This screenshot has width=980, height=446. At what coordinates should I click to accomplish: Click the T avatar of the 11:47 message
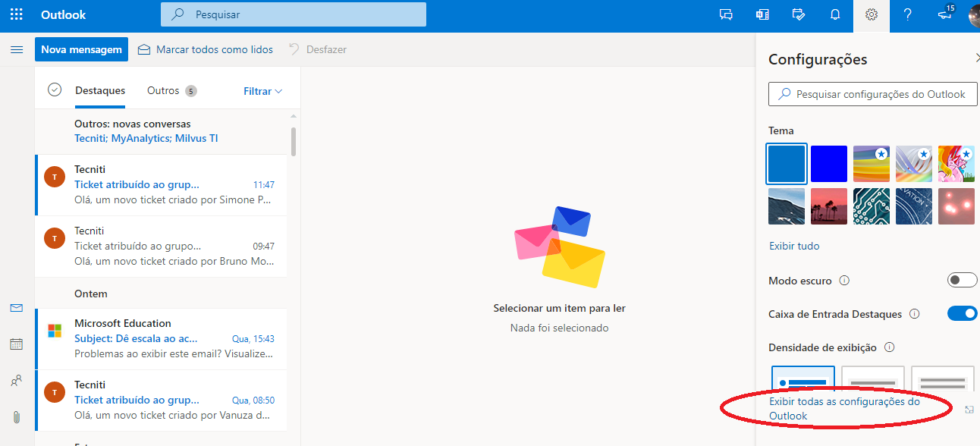point(55,177)
